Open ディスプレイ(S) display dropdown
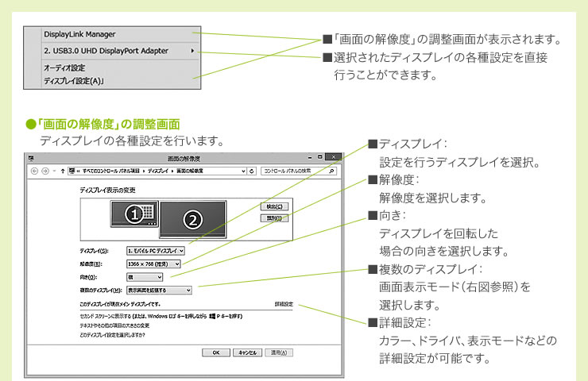This screenshot has width=588, height=381. [156, 251]
